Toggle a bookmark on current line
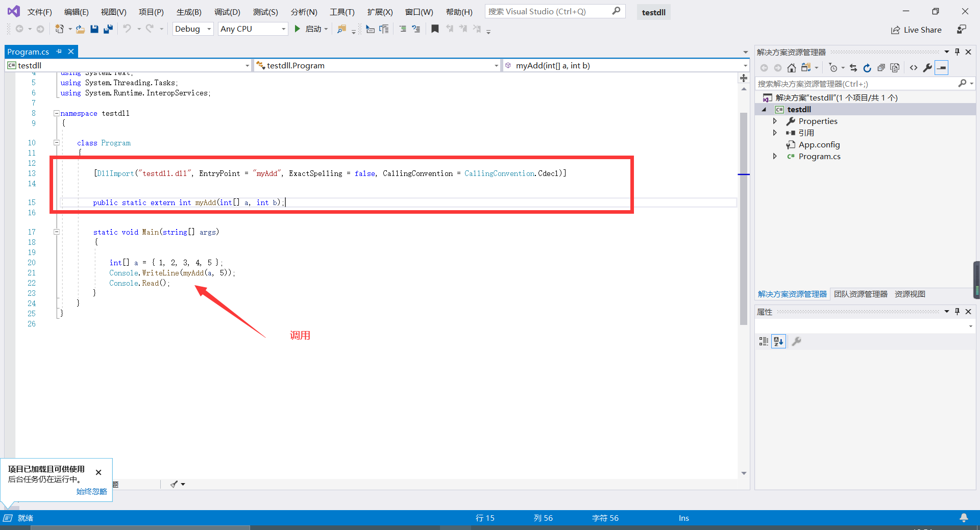The image size is (980, 530). point(435,29)
